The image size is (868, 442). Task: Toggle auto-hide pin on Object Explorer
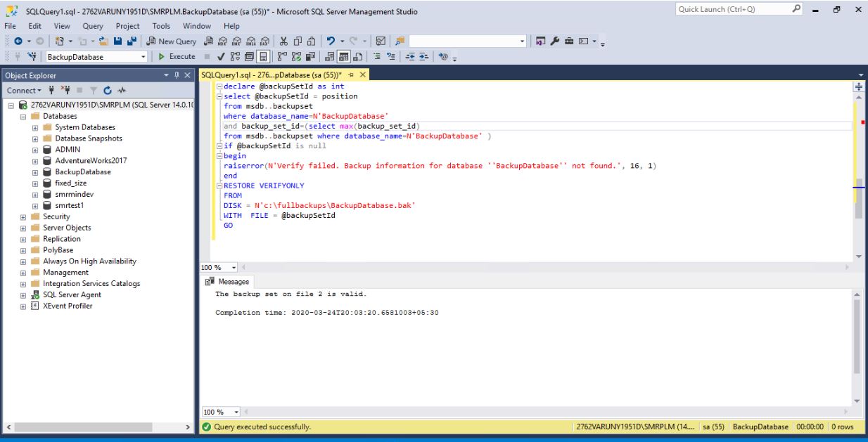pyautogui.click(x=177, y=75)
